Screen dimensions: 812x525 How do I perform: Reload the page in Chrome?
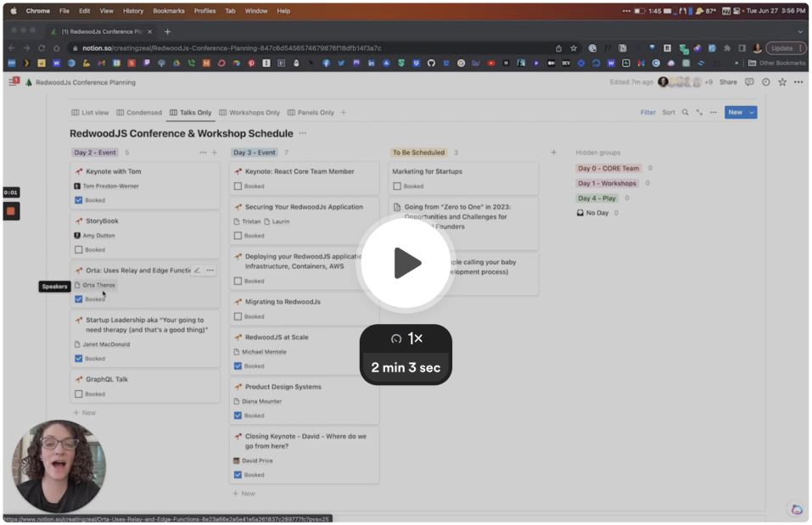click(42, 48)
